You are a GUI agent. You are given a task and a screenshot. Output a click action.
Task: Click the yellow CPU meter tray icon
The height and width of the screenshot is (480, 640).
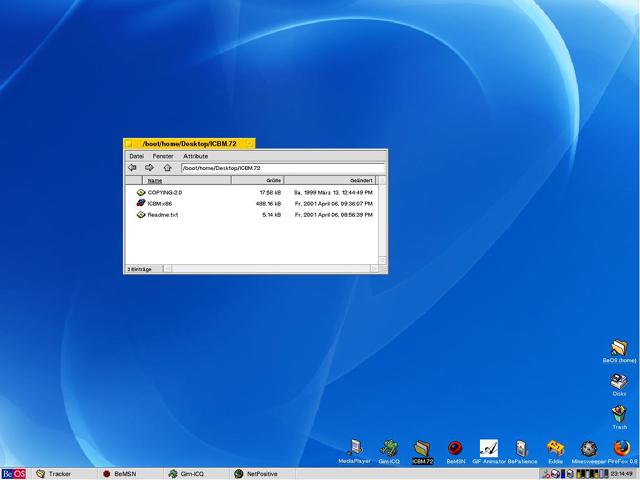point(578,474)
